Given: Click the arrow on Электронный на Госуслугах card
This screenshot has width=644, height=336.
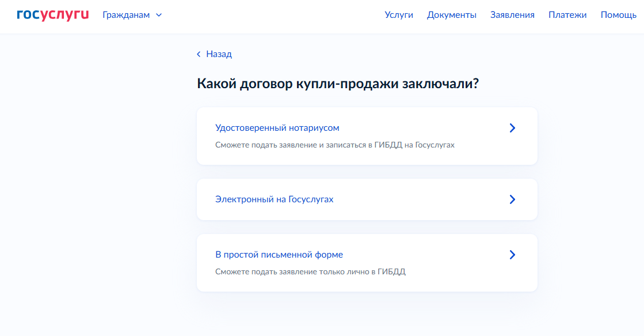Looking at the screenshot, I should click(512, 199).
